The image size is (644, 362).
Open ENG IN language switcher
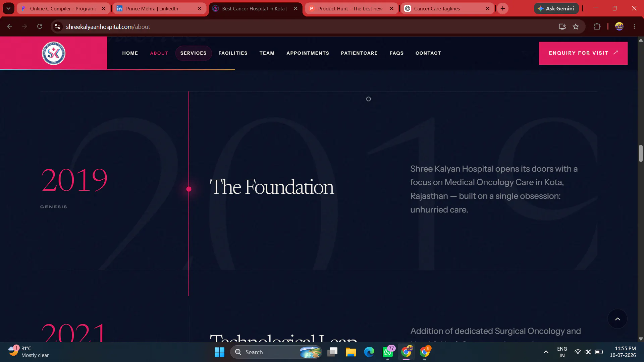tap(562, 352)
